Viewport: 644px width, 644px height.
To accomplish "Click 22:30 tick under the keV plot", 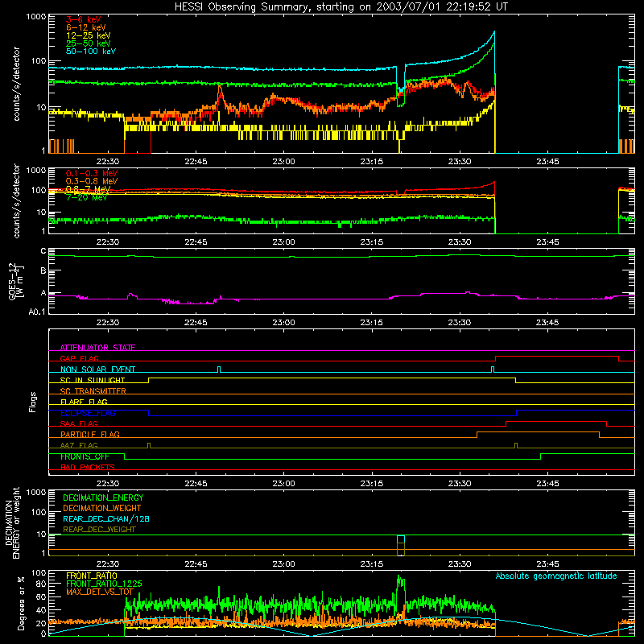I will click(x=108, y=162).
